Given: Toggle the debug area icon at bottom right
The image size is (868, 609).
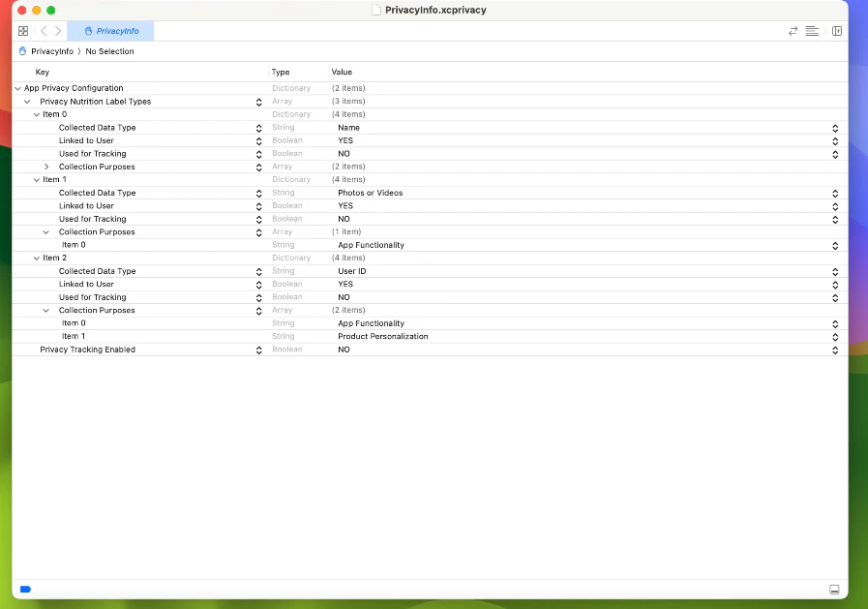Looking at the screenshot, I should click(x=834, y=589).
